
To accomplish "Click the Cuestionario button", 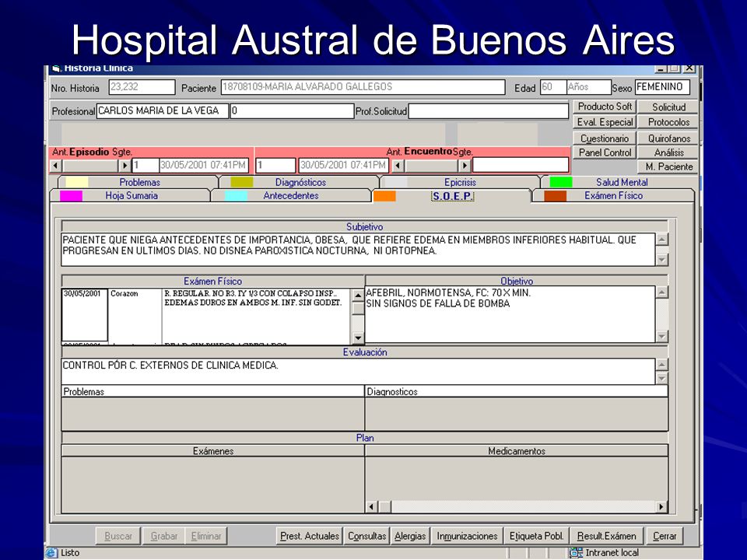I will coord(604,138).
